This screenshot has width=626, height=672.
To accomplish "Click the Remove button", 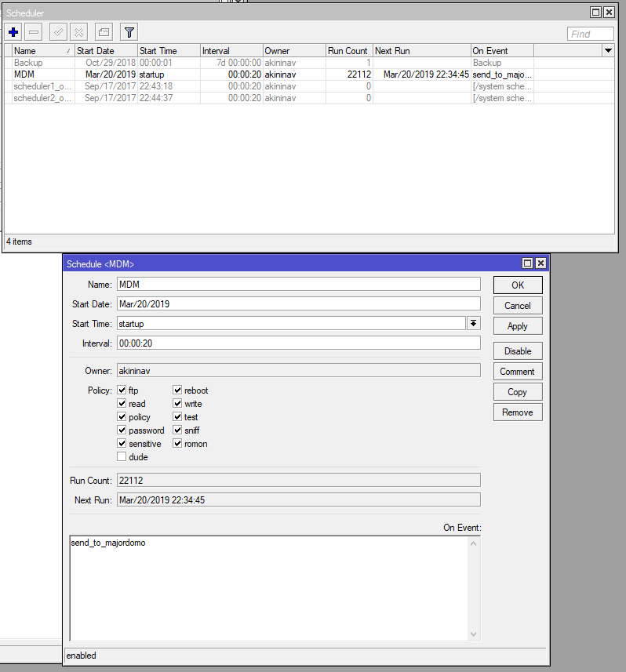I will coord(518,412).
